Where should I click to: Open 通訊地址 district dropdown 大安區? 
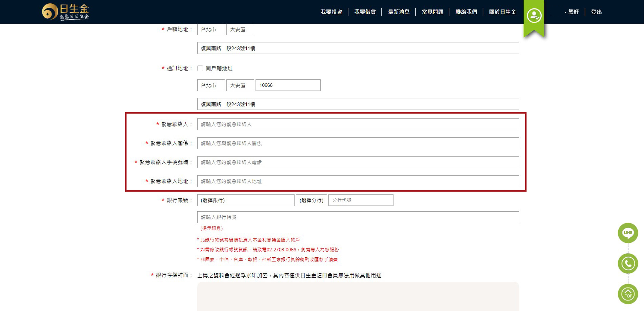[240, 85]
